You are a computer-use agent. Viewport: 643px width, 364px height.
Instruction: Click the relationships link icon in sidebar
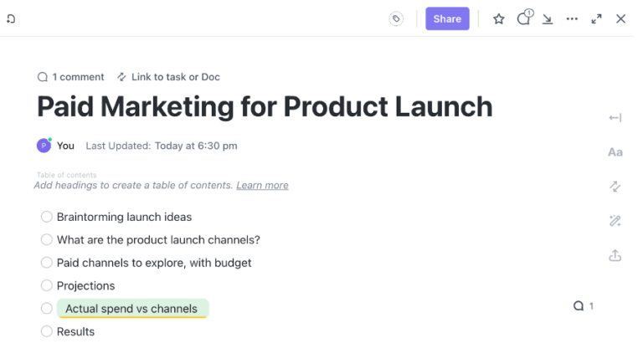(615, 187)
